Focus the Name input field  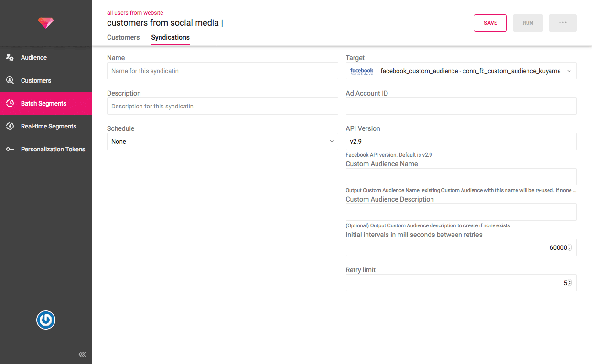pyautogui.click(x=222, y=71)
